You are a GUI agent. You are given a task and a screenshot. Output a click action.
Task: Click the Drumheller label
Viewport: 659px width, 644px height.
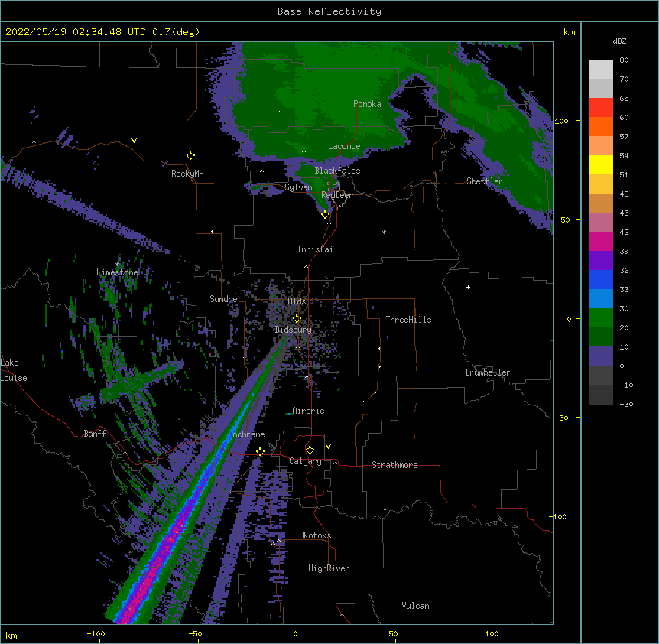pyautogui.click(x=488, y=372)
